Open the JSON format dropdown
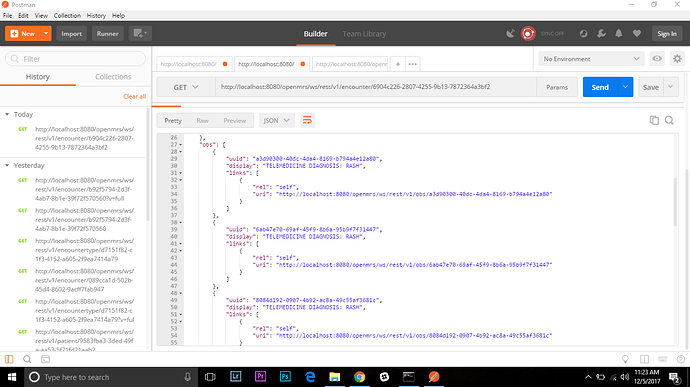The width and height of the screenshot is (690, 387). coord(276,120)
